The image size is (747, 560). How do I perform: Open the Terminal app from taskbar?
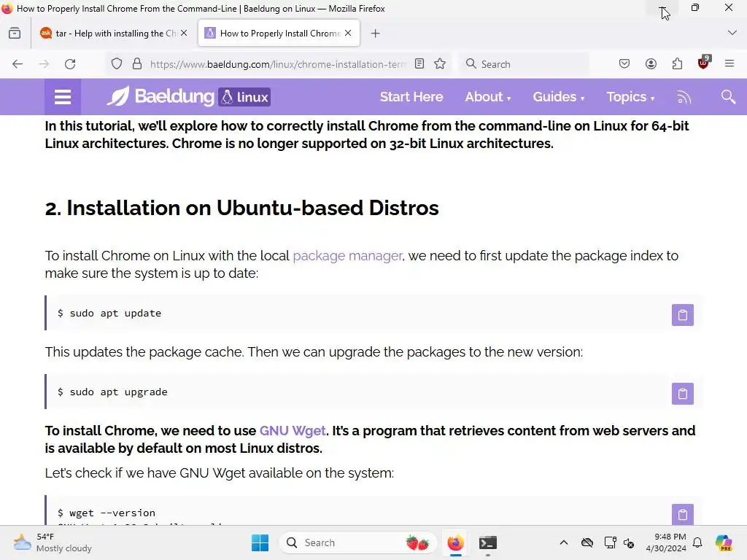(x=488, y=542)
